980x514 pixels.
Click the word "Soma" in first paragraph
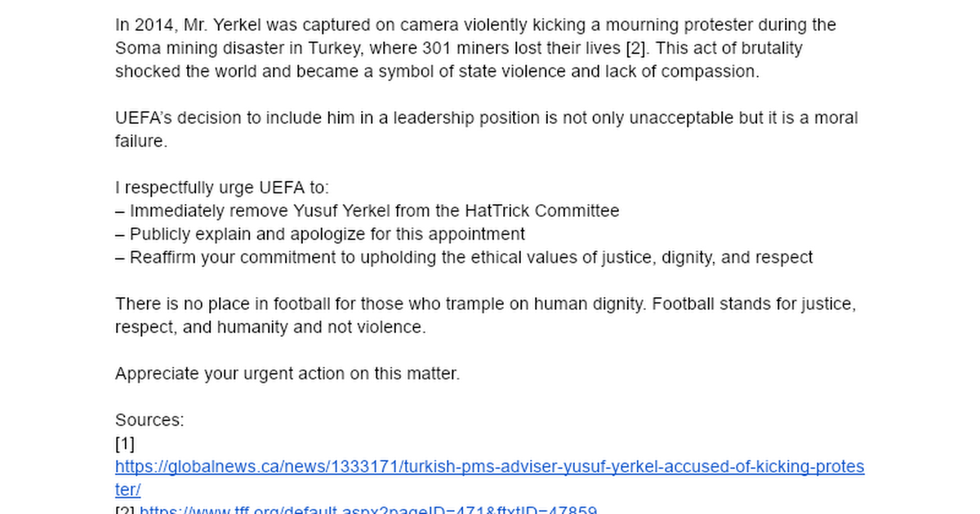[135, 48]
